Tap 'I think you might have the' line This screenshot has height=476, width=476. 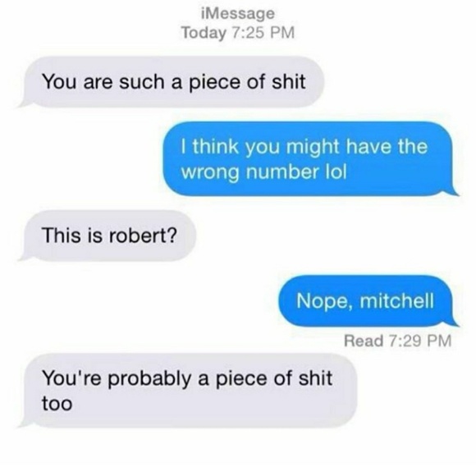point(304,147)
